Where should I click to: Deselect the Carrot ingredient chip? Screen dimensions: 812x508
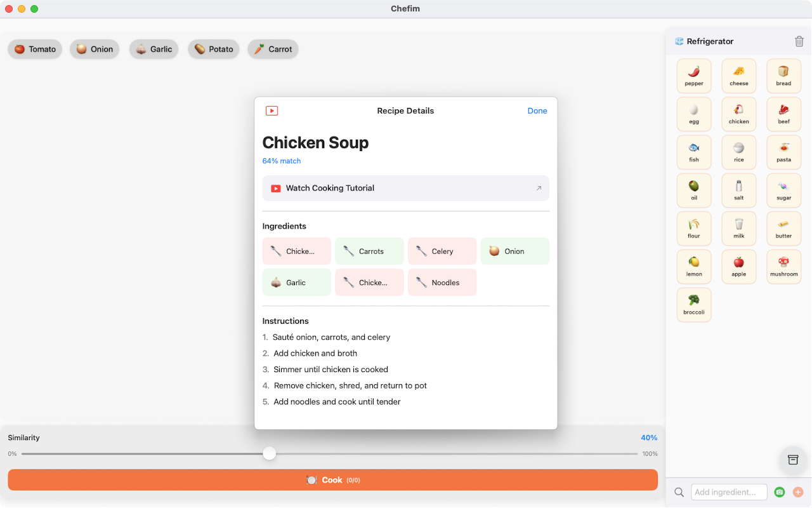pyautogui.click(x=273, y=49)
